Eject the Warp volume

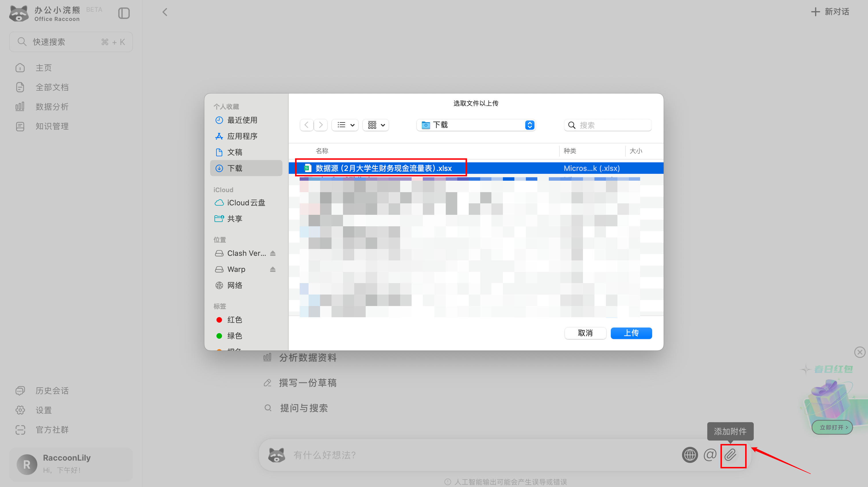click(x=273, y=269)
